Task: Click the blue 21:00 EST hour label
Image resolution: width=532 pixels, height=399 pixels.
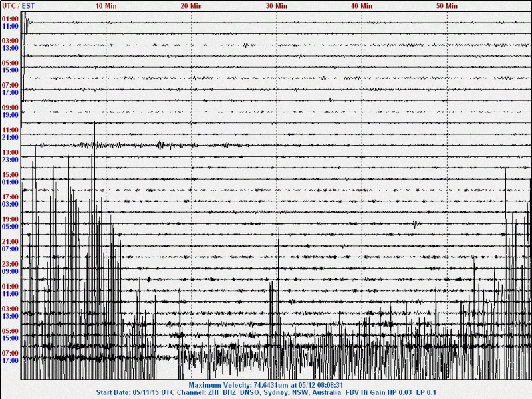Action: 10,138
